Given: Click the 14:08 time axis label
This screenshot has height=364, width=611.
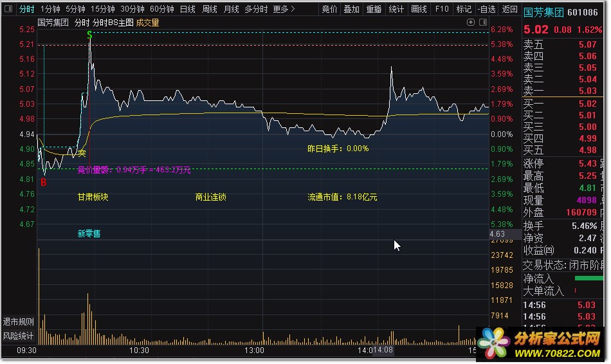Looking at the screenshot, I should (x=383, y=350).
